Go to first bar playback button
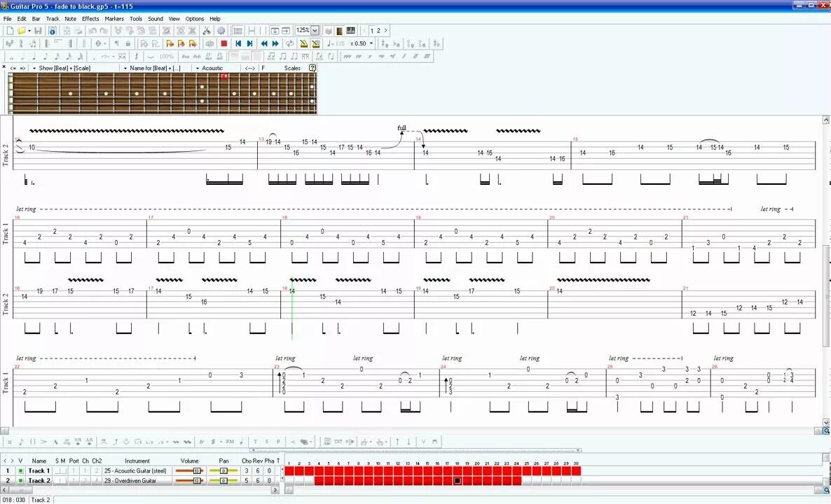The image size is (831, 504). point(238,43)
